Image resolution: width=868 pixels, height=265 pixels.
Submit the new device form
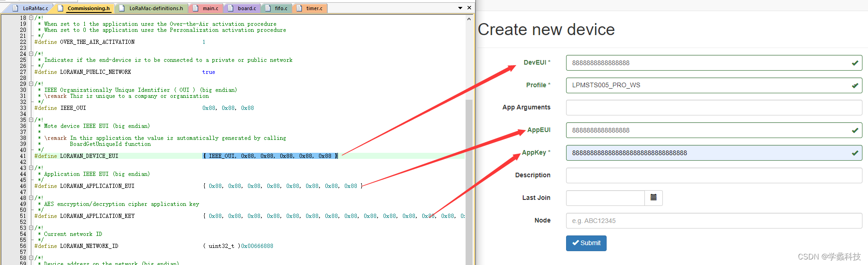click(x=586, y=243)
